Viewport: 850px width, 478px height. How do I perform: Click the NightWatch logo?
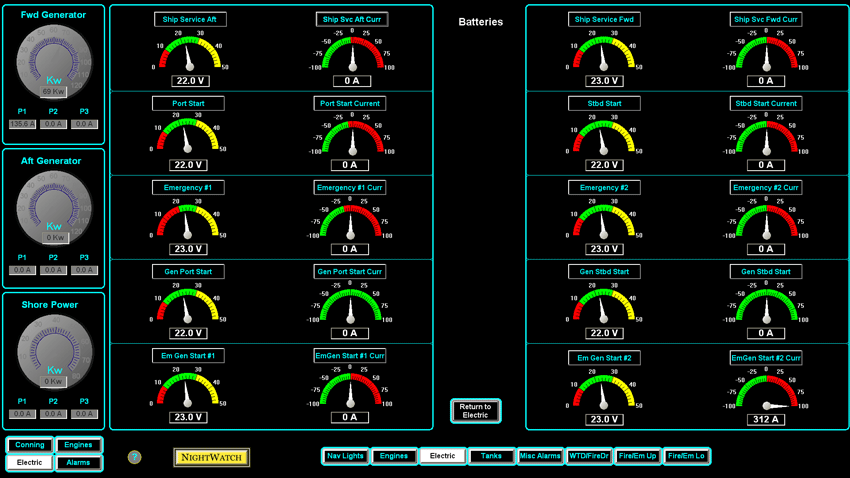click(211, 457)
